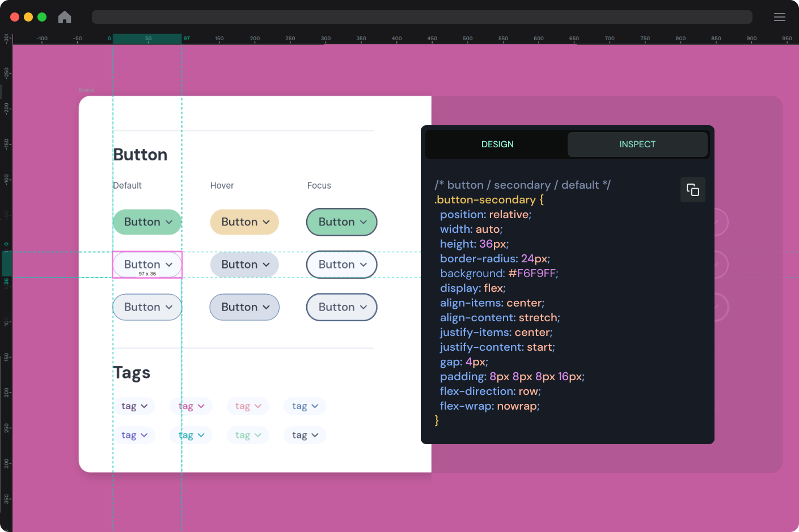Select the pink-highlighted secondary Button

click(147, 264)
